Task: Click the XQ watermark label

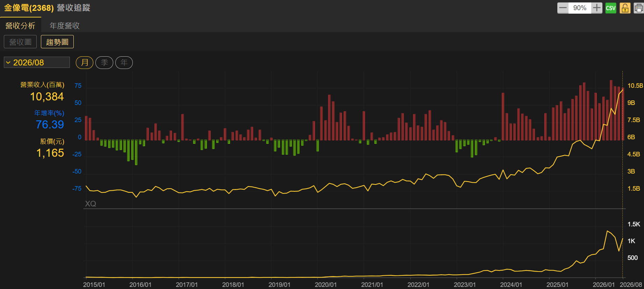Action: pos(91,204)
